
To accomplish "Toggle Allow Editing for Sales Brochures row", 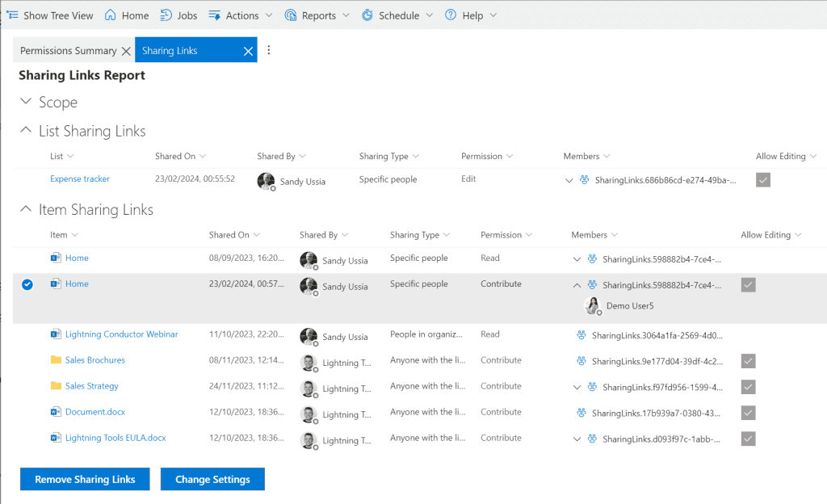I will click(x=750, y=361).
